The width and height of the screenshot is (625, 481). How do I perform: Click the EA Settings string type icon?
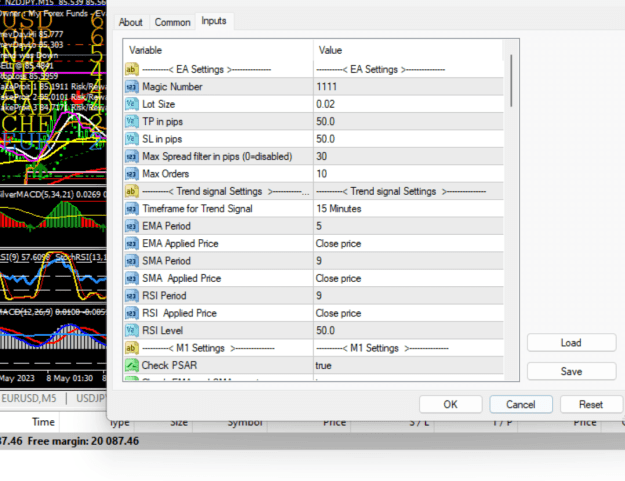132,69
